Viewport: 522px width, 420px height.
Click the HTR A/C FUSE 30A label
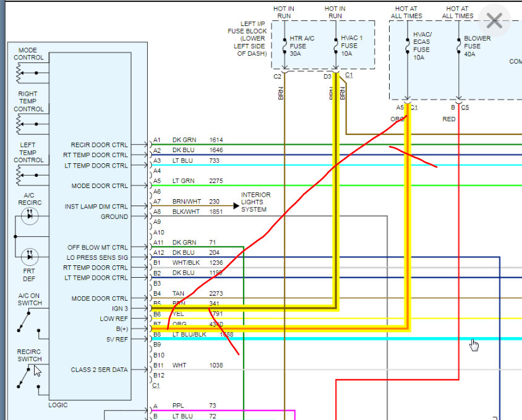302,46
